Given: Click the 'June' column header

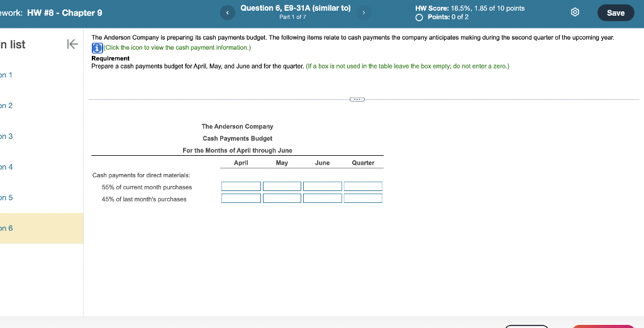Looking at the screenshot, I should [323, 163].
